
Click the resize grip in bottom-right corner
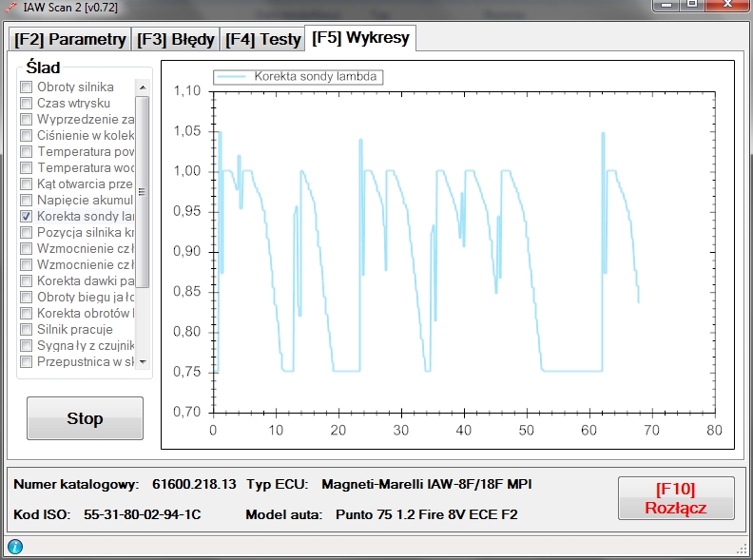743,549
